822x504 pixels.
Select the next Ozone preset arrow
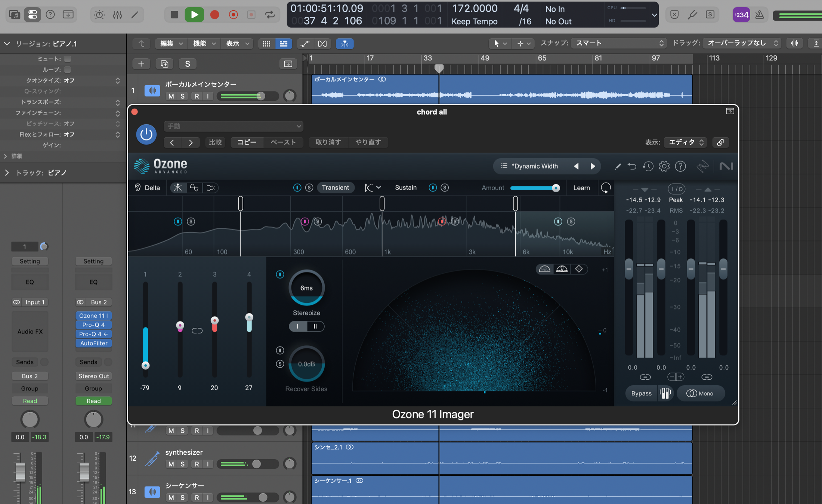click(x=593, y=166)
